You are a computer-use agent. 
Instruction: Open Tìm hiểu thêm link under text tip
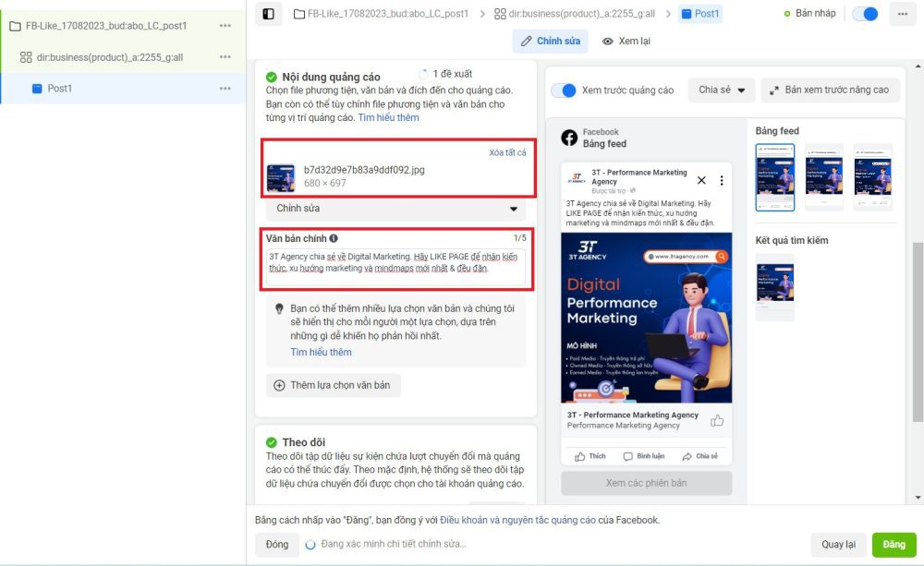321,352
